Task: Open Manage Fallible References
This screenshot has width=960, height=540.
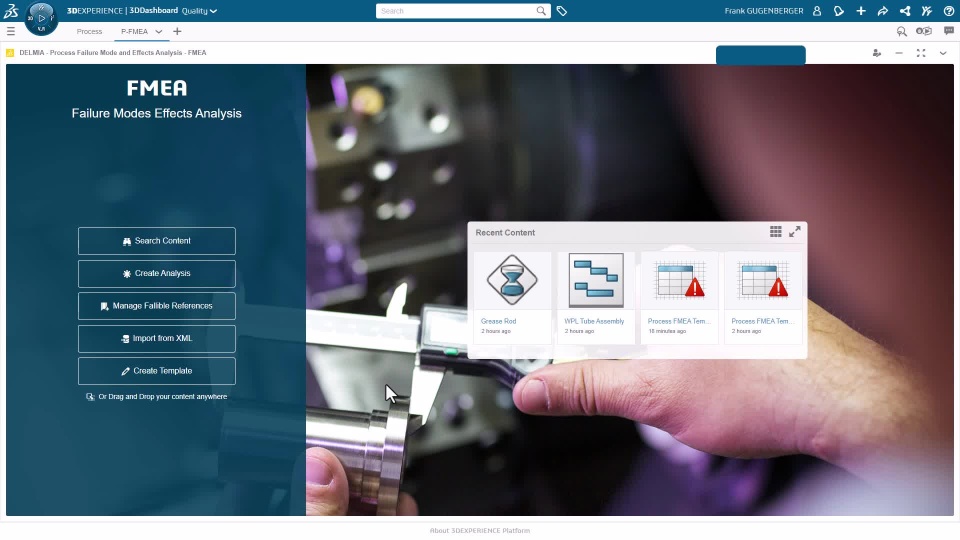Action: coord(157,306)
